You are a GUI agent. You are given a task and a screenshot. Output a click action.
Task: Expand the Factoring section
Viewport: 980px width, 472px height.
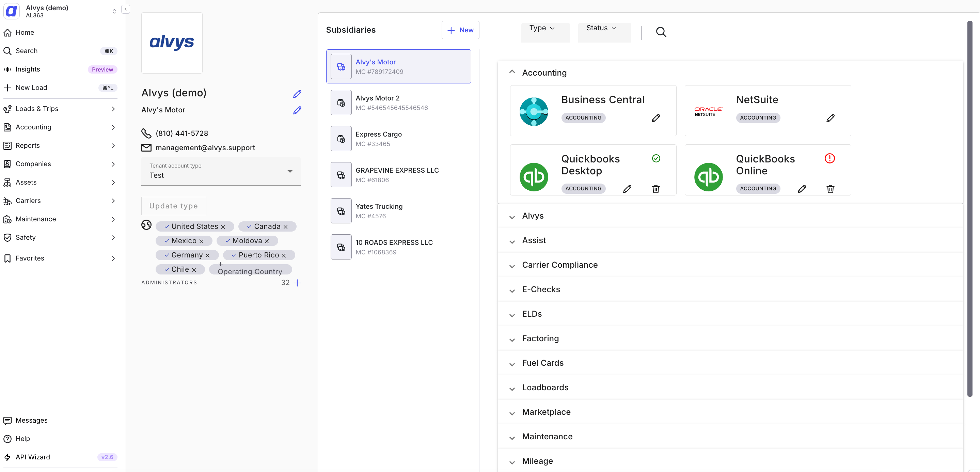(512, 340)
